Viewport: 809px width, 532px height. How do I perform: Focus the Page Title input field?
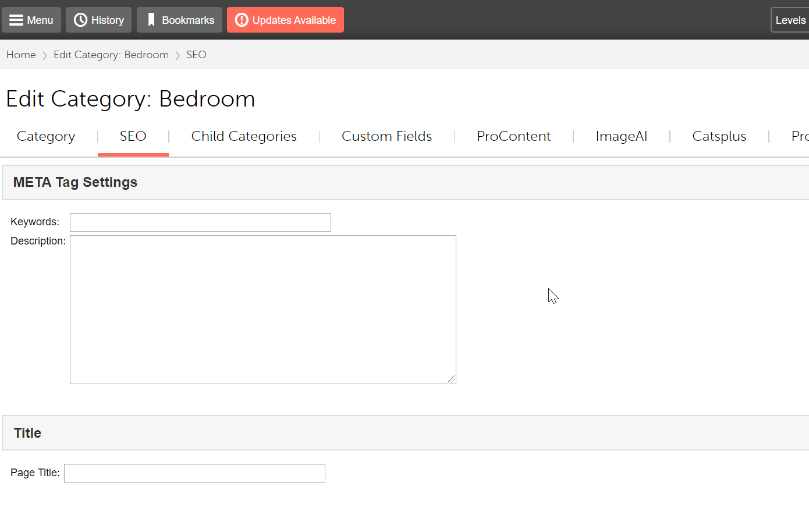point(194,473)
